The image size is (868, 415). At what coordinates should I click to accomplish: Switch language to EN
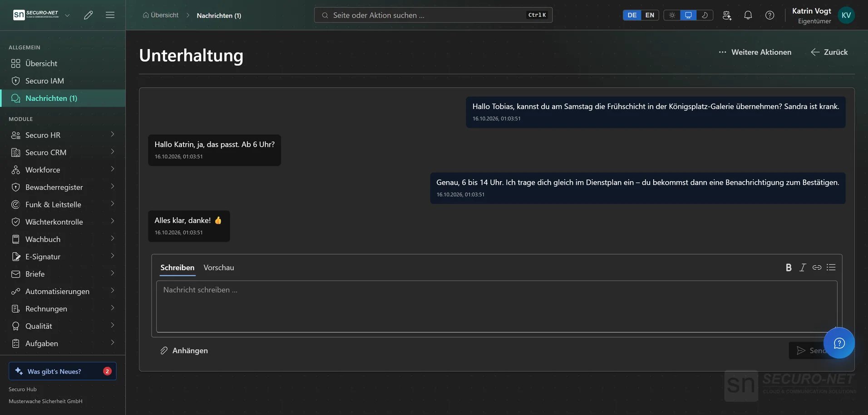(650, 15)
